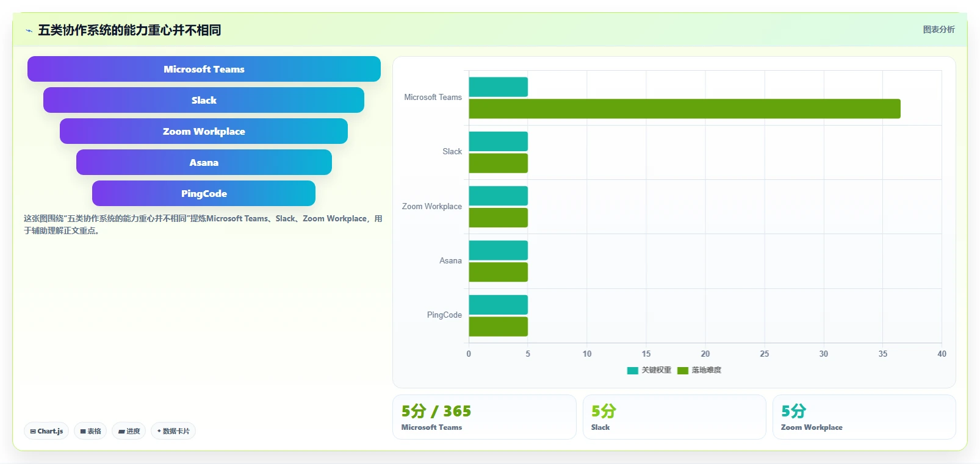The image size is (980, 464).
Task: Click the PingCode y-axis label
Action: 444,315
